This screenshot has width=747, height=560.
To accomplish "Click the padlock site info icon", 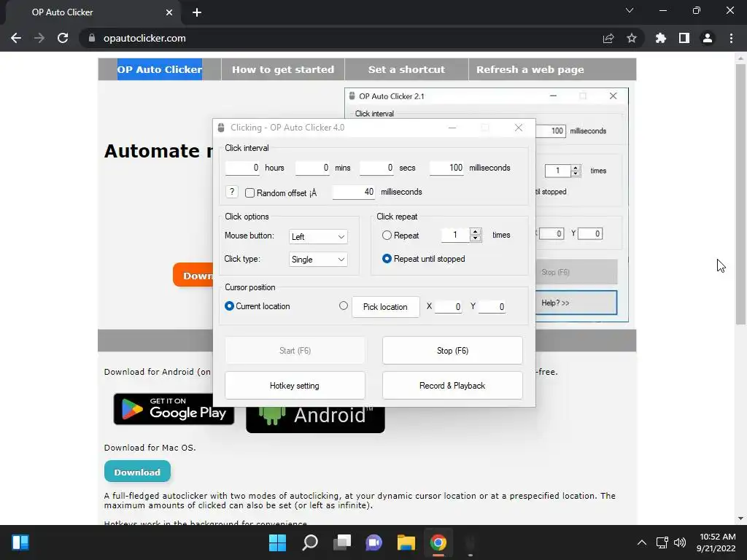I will click(92, 38).
